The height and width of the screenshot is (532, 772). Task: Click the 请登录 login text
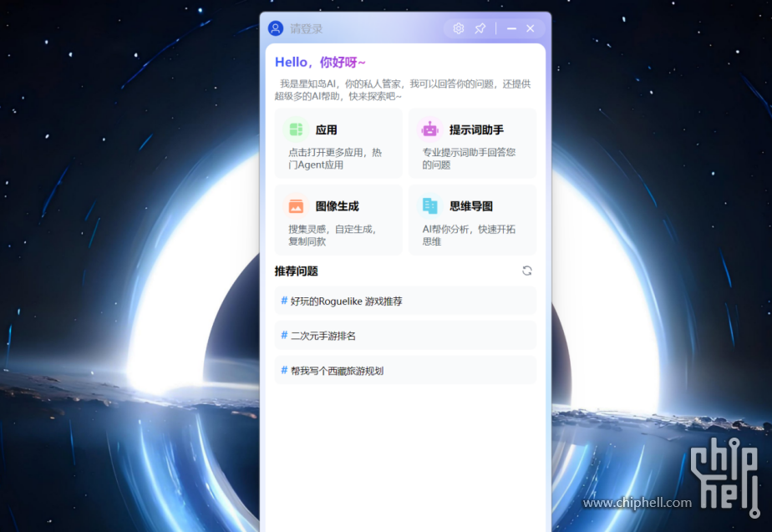click(x=306, y=29)
